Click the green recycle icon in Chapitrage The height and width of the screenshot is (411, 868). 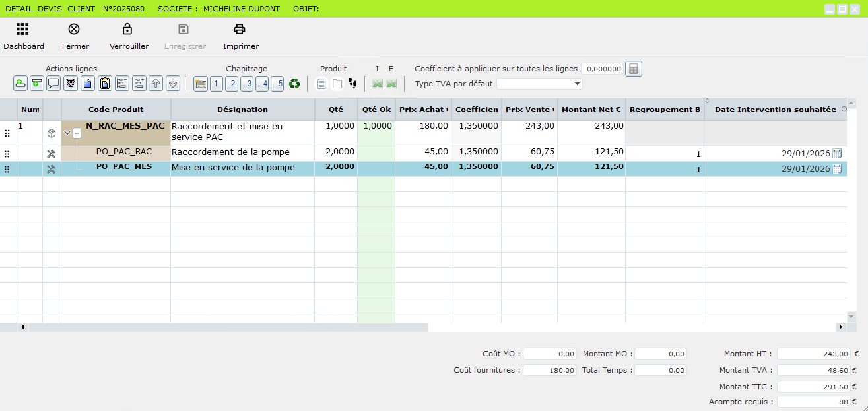click(294, 84)
